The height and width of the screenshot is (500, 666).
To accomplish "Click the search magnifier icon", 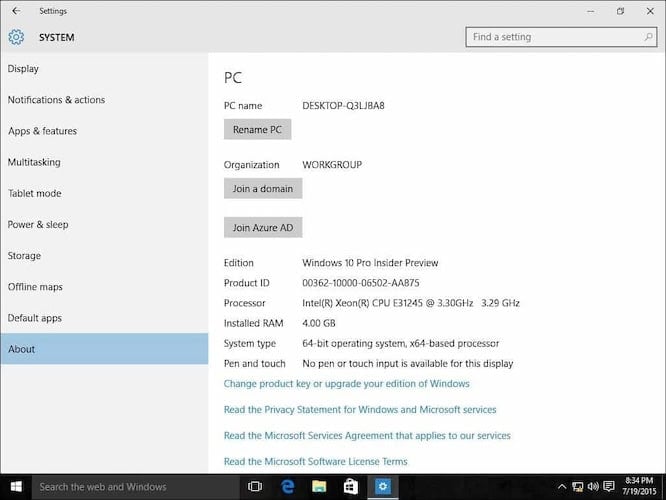I will tap(648, 37).
